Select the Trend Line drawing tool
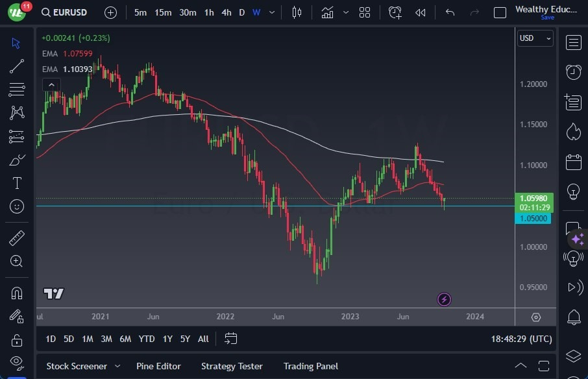This screenshot has height=379, width=588. 16,66
